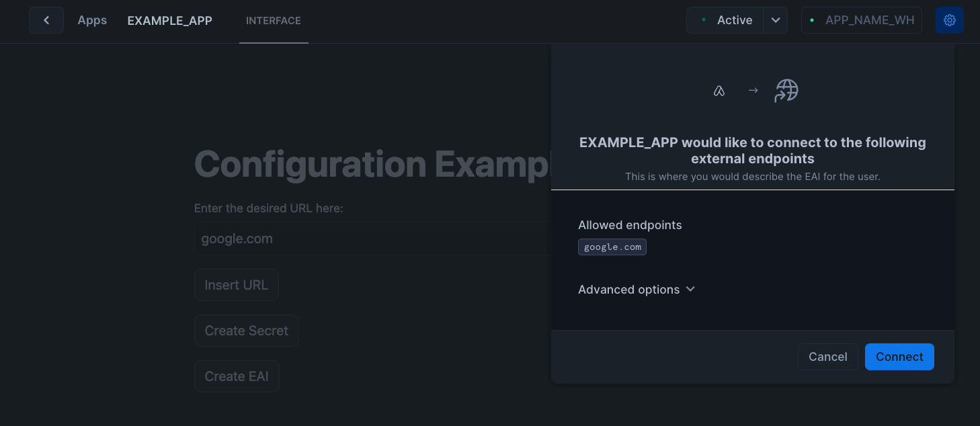Viewport: 980px width, 426px height.
Task: Click the Insert URL button
Action: tap(236, 284)
